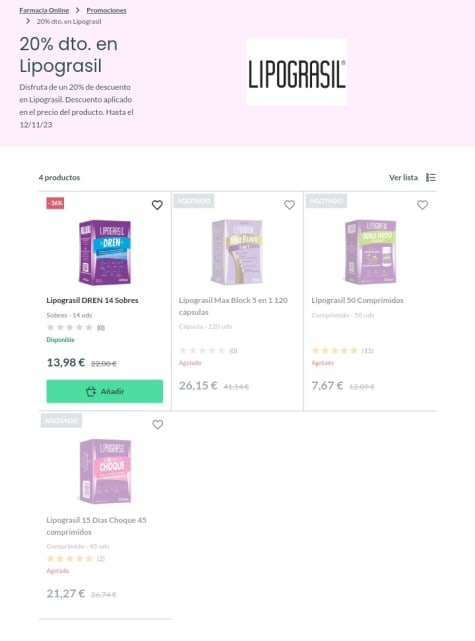Click the Ver lista label
Viewport: 475px width, 641px height.
pos(403,177)
